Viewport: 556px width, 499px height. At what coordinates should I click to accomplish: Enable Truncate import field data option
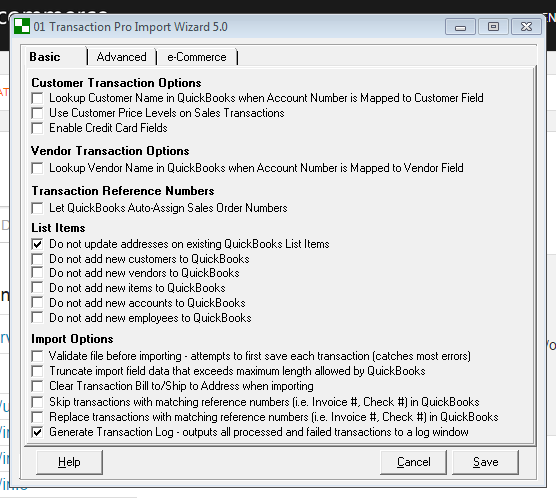[x=37, y=371]
